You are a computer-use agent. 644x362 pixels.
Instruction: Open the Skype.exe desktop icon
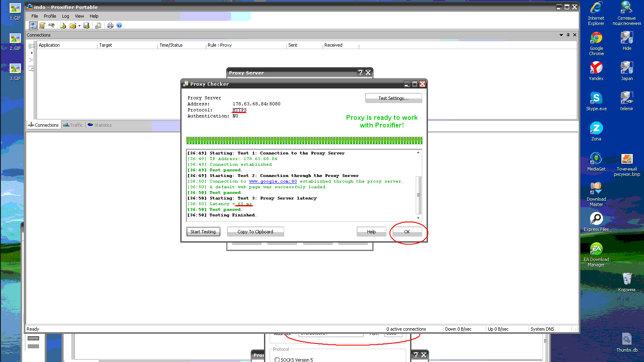pyautogui.click(x=596, y=101)
